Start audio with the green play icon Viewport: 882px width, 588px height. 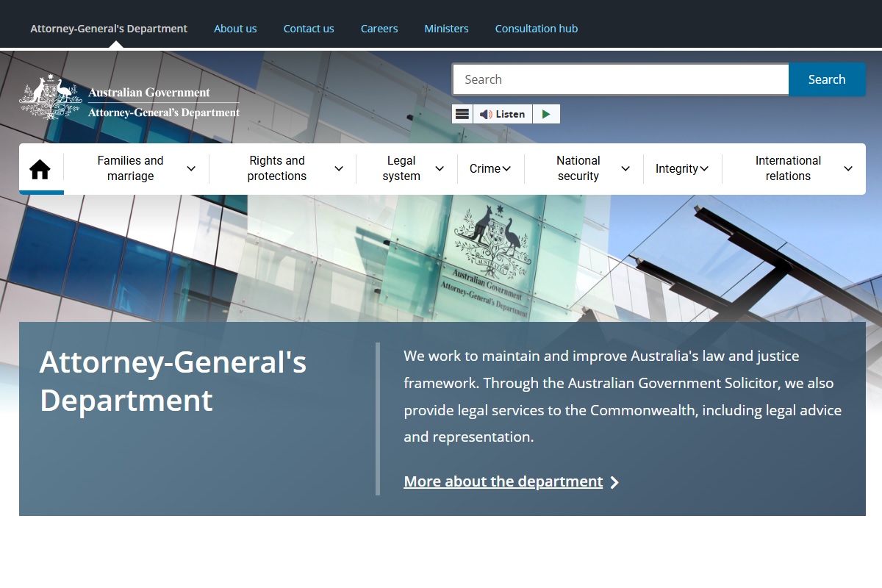point(546,114)
